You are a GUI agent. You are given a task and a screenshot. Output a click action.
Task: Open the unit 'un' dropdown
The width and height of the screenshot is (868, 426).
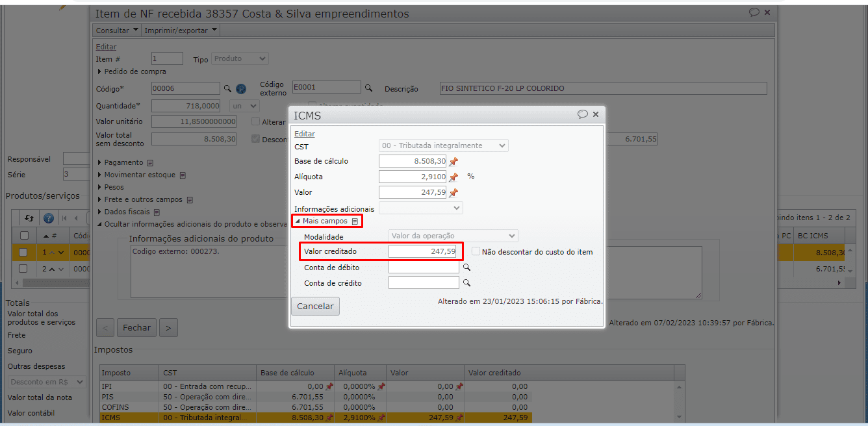tap(244, 106)
